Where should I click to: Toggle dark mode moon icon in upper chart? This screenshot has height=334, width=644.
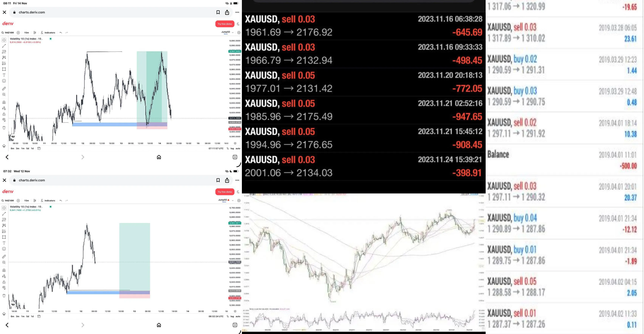pyautogui.click(x=238, y=24)
